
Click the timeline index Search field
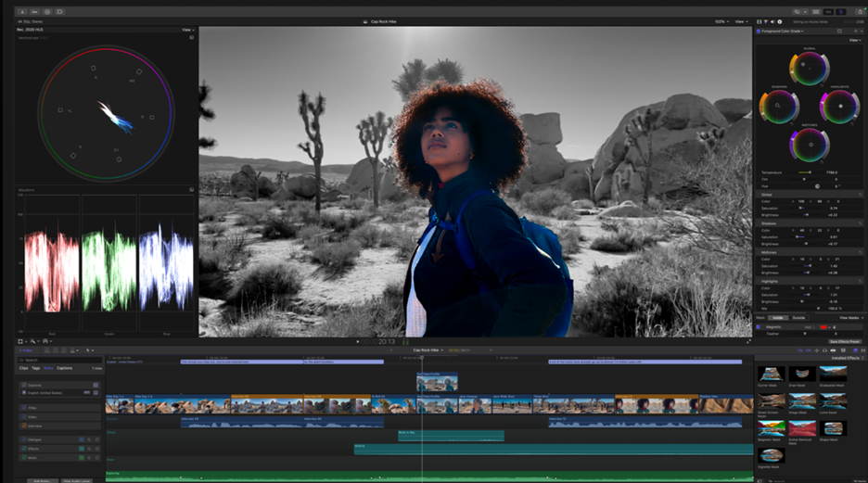[59, 361]
